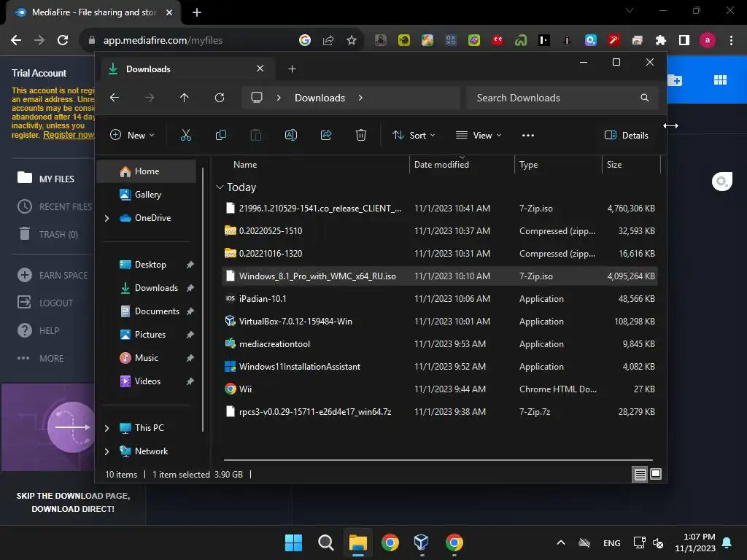The width and height of the screenshot is (747, 560).
Task: Select mediacreationtool application
Action: coord(440,344)
